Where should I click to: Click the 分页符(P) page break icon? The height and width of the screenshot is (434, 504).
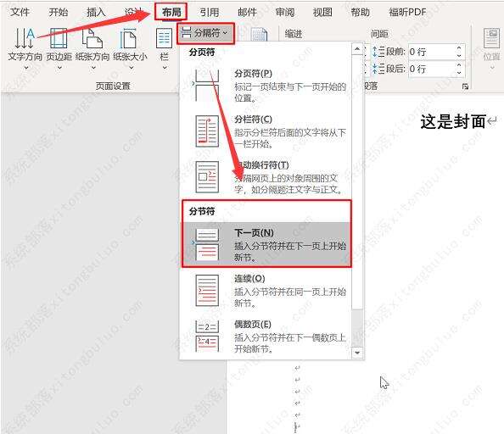(207, 86)
